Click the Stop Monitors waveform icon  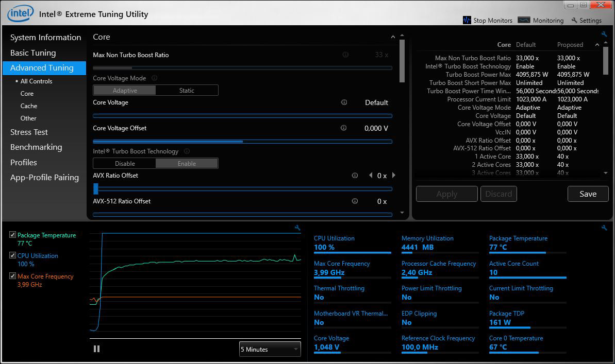tap(467, 20)
